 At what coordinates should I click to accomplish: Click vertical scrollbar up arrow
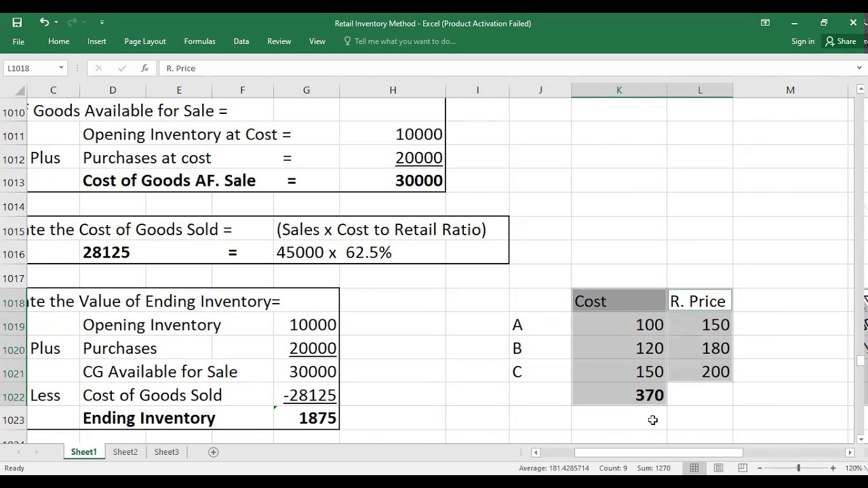coord(861,90)
